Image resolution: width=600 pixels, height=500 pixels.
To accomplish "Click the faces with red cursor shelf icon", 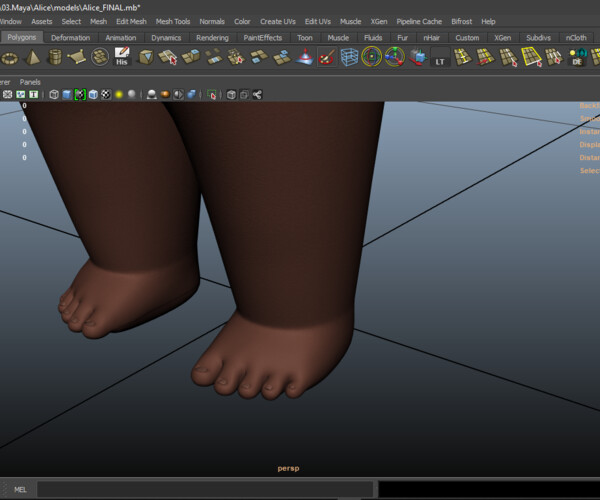I will 168,57.
